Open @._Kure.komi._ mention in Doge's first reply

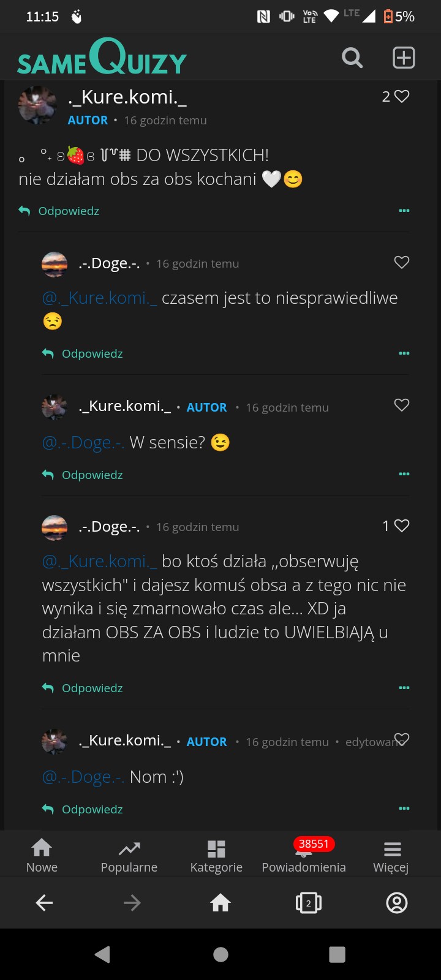click(99, 298)
